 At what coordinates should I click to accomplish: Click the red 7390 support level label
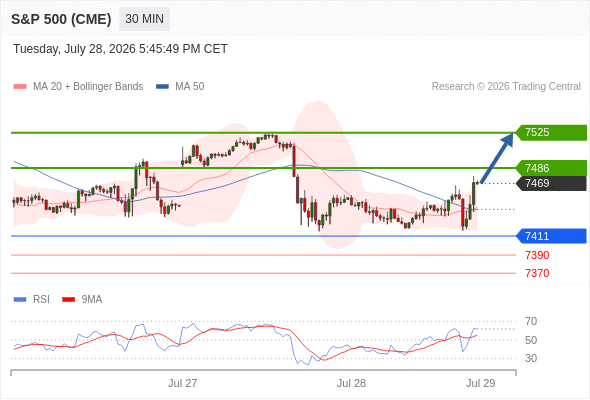[537, 255]
